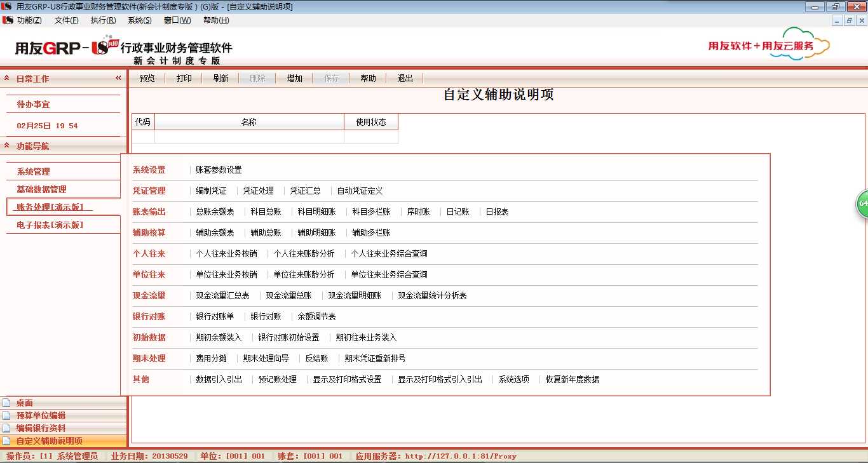Select 系统管理 in the navigation list
Screen dimensions: 868x463
tap(33, 171)
